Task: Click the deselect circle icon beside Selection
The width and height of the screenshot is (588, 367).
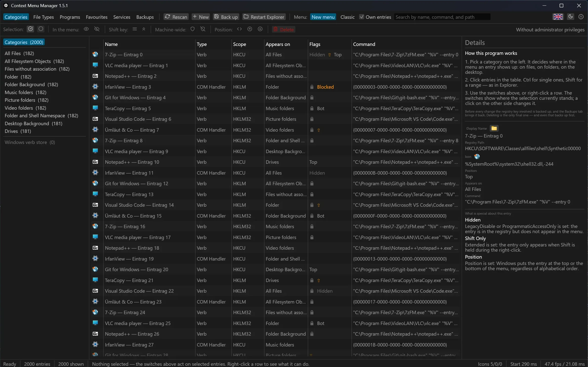Action: (x=41, y=29)
